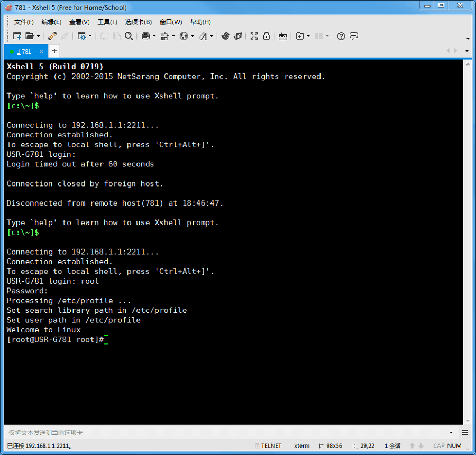Click the next tab right arrow
This screenshot has height=455, width=476.
[455, 51]
